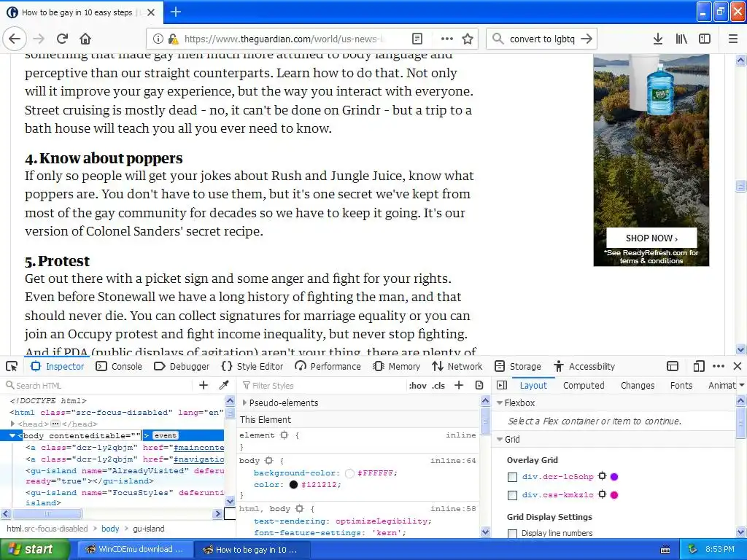The height and width of the screenshot is (560, 747).
Task: Open the Firefox library
Action: 681,39
